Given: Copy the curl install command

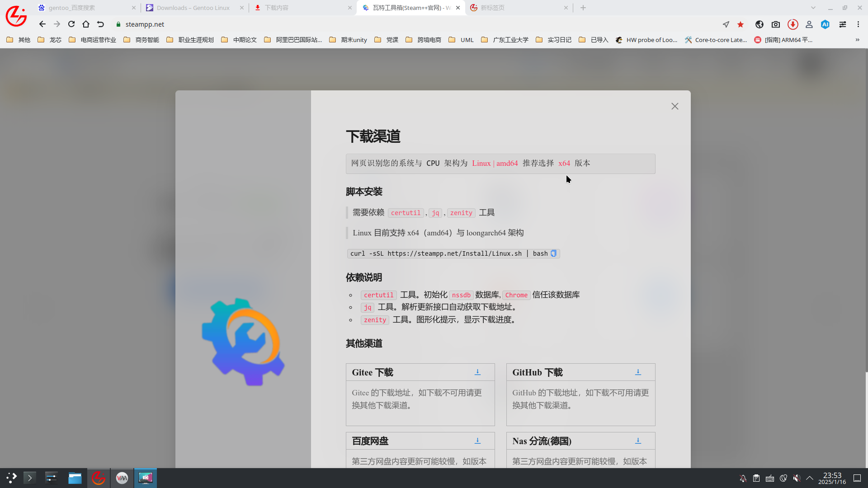Looking at the screenshot, I should [x=553, y=253].
